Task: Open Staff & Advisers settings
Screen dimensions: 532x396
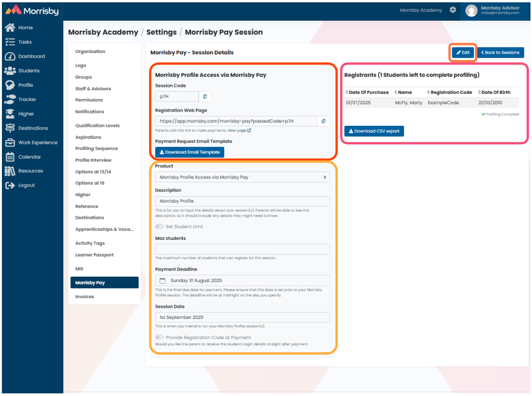Action: (x=93, y=89)
